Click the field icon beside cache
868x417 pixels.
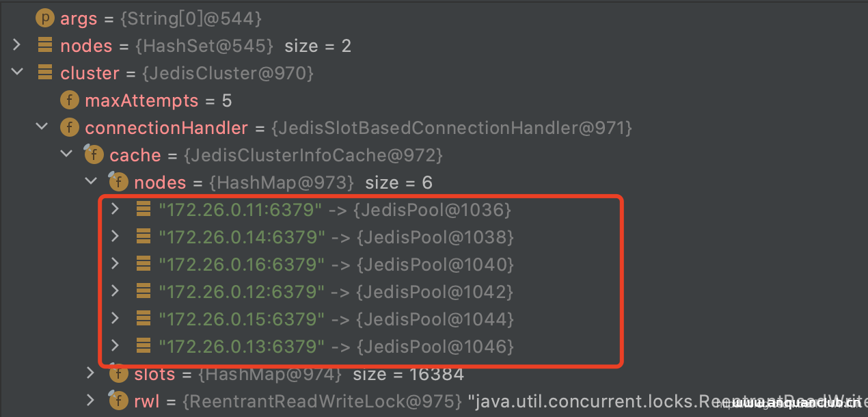(94, 154)
